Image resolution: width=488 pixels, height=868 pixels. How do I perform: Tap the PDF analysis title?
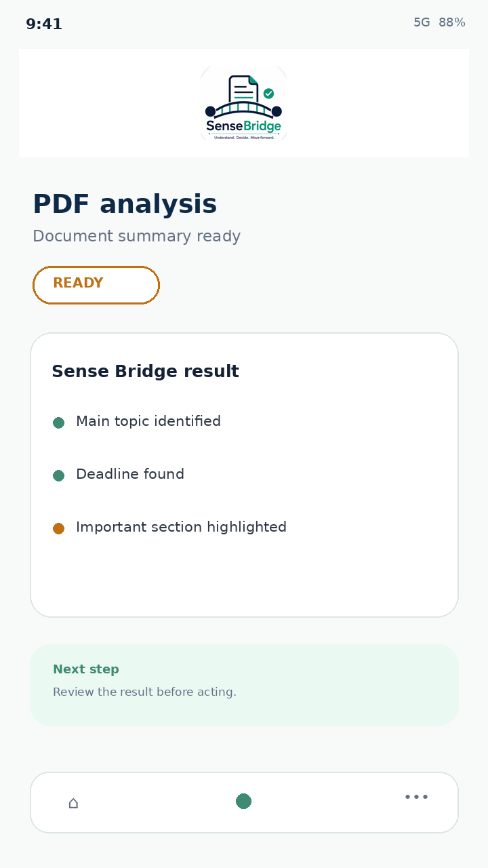[x=125, y=204]
